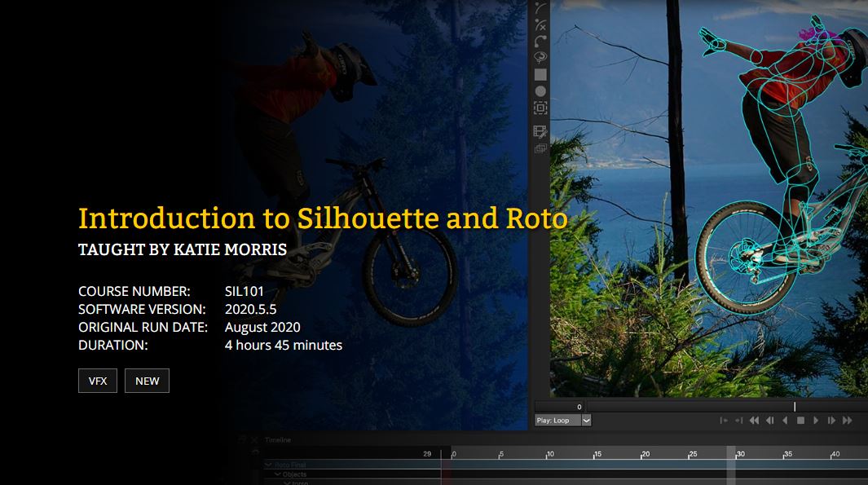The image size is (868, 485).
Task: Step back one frame
Action: pos(770,421)
